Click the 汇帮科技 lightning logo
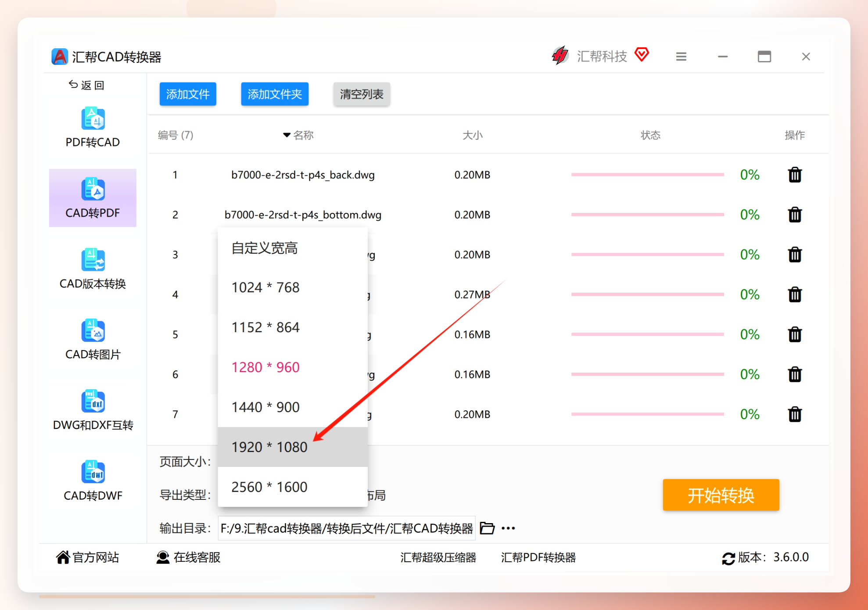The height and width of the screenshot is (610, 868). tap(560, 56)
